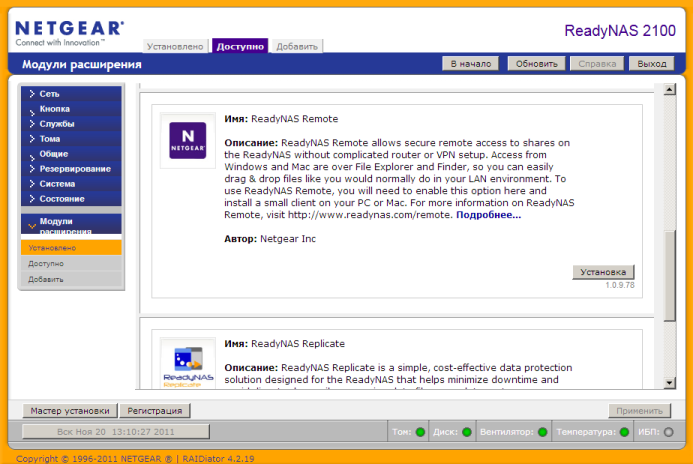Expand the Службы menu section
The width and height of the screenshot is (693, 464).
pyautogui.click(x=71, y=124)
